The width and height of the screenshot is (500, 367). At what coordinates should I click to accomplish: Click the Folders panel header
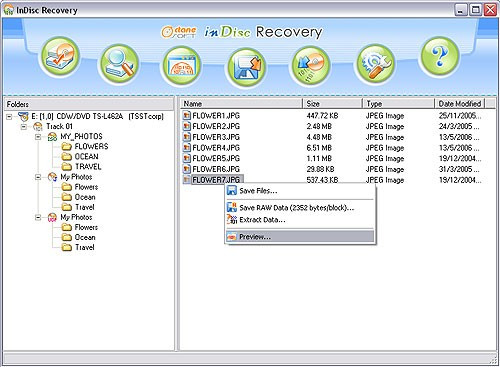click(x=88, y=104)
